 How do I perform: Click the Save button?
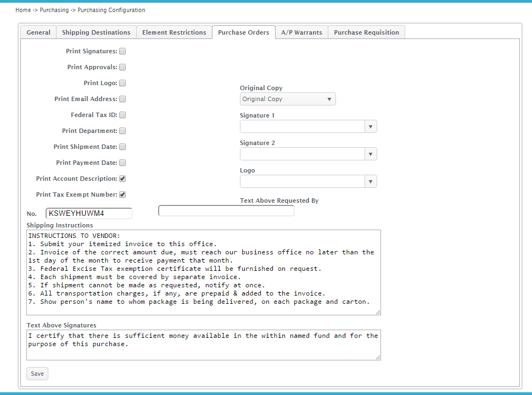(37, 374)
